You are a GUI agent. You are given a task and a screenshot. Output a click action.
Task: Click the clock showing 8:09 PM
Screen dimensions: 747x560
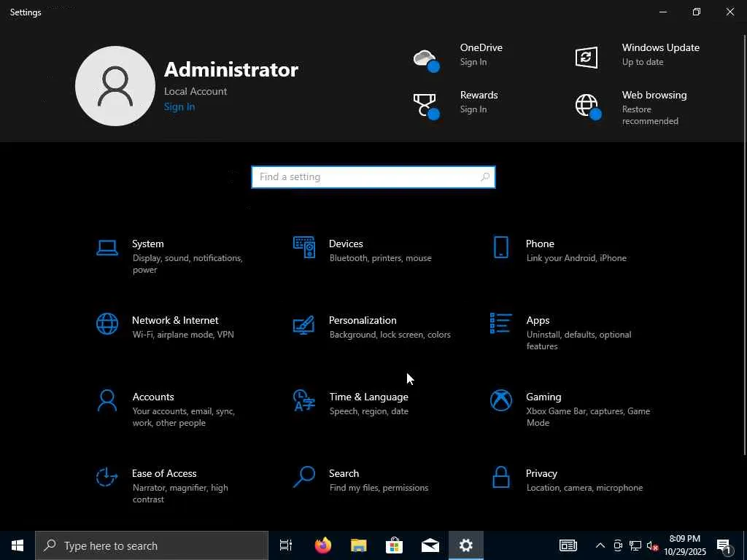pos(684,539)
